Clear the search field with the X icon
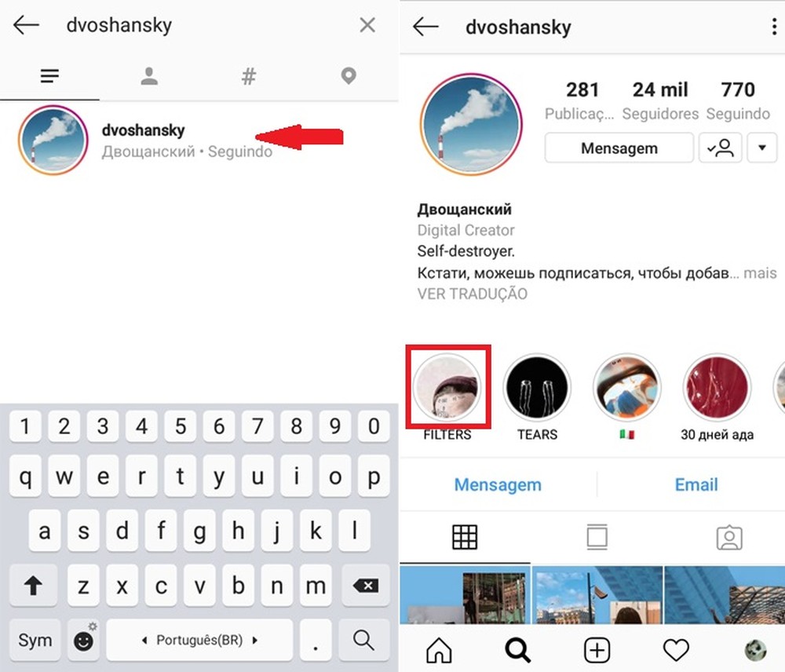The image size is (785, 672). (367, 24)
